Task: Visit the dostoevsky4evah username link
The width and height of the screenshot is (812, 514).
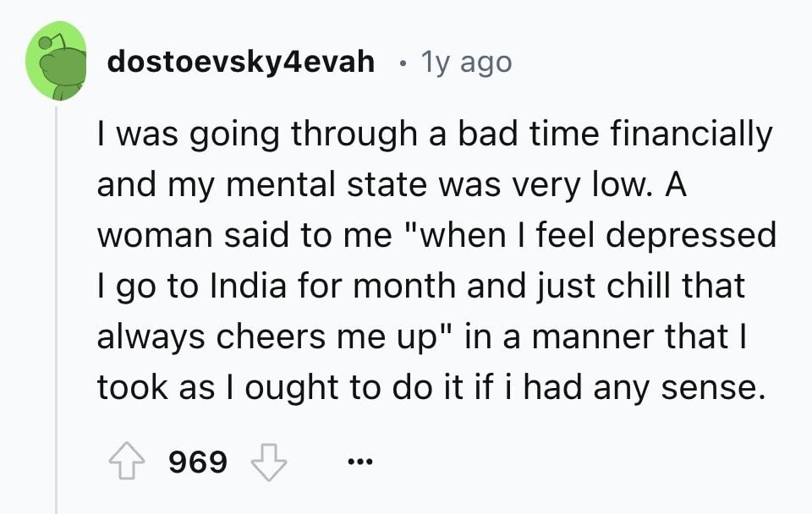Action: coord(241,62)
